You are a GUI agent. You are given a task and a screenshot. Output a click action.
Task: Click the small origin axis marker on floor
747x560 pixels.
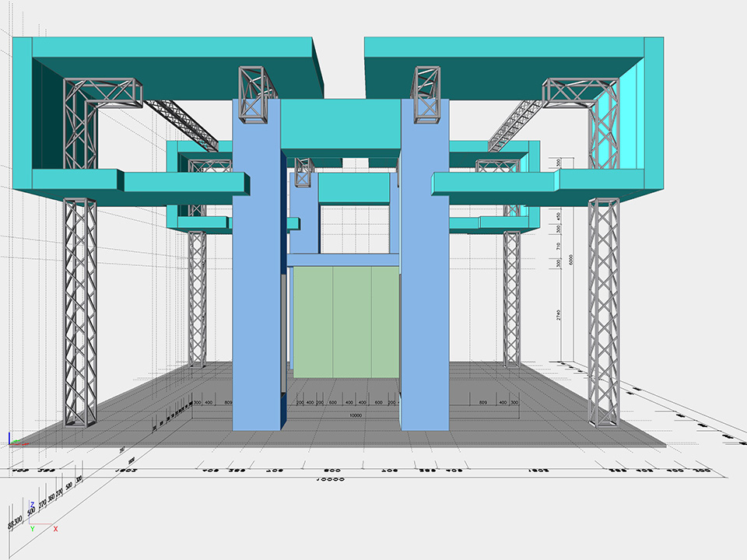point(13,440)
